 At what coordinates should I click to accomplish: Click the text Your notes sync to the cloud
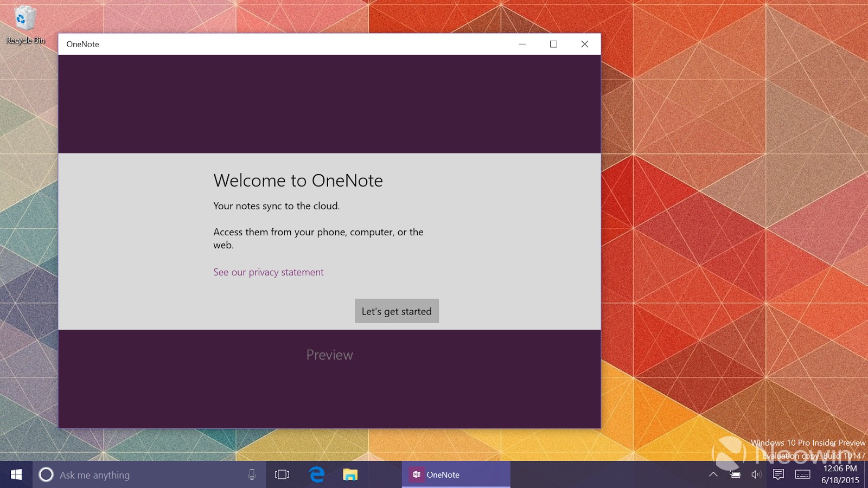[277, 206]
